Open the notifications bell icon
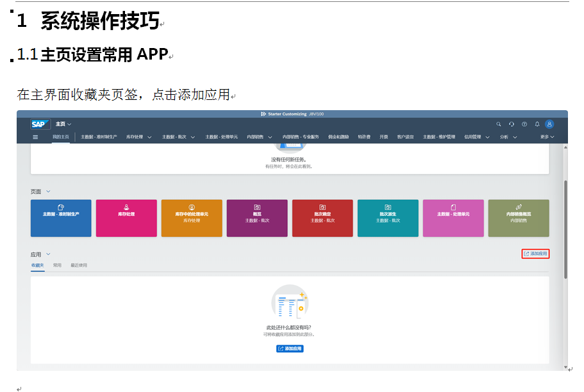This screenshot has height=392, width=584. pyautogui.click(x=537, y=124)
